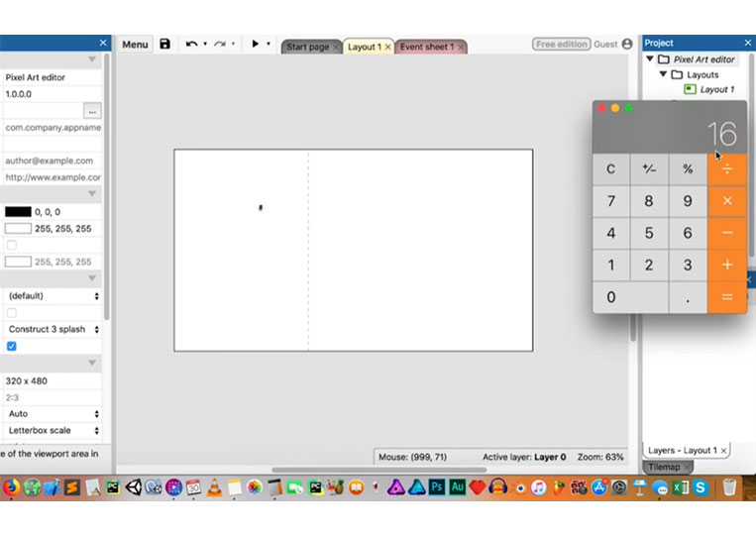
Task: Click the Active layer: Layer 0 status text
Action: [x=524, y=457]
